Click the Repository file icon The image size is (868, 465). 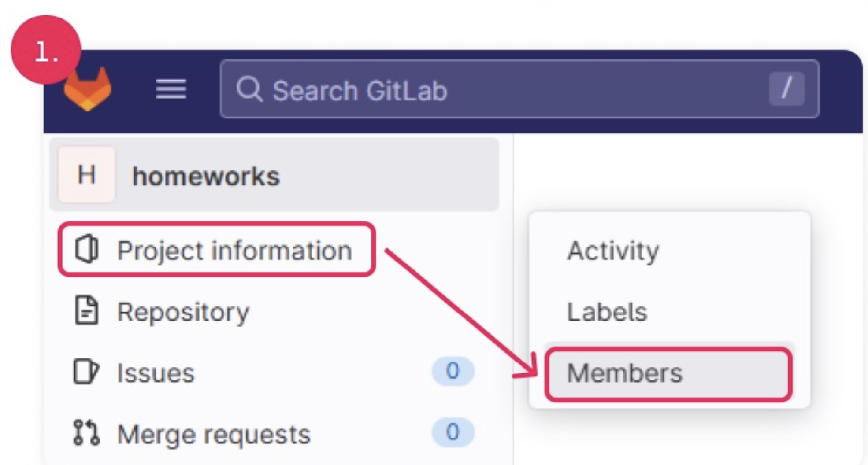(x=86, y=311)
